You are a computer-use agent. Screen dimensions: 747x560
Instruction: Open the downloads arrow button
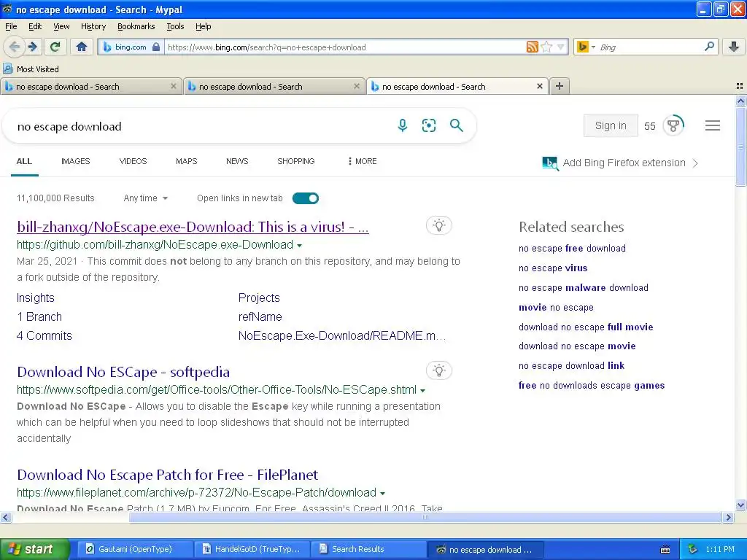(x=734, y=47)
